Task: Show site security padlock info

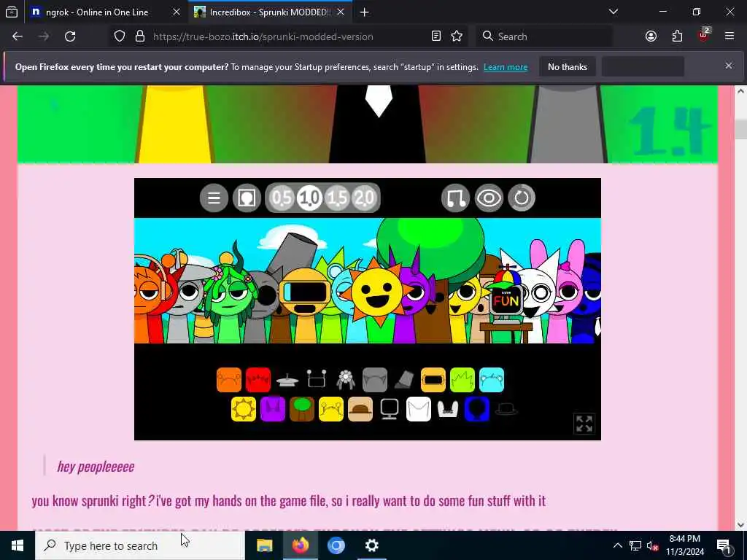Action: pyautogui.click(x=140, y=36)
